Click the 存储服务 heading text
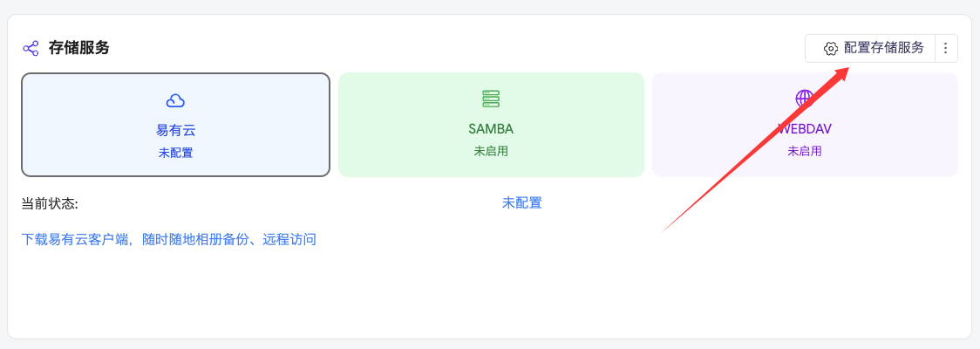 (79, 48)
